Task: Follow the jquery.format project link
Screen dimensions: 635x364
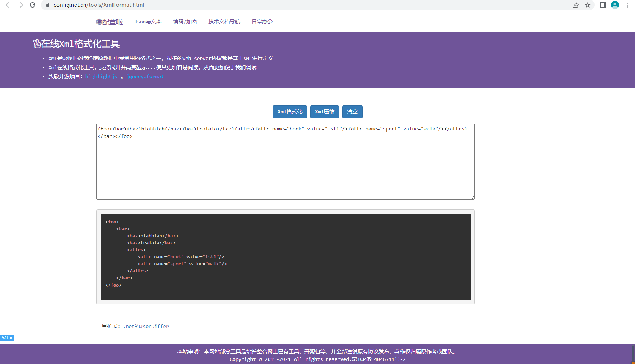Action: click(x=145, y=76)
